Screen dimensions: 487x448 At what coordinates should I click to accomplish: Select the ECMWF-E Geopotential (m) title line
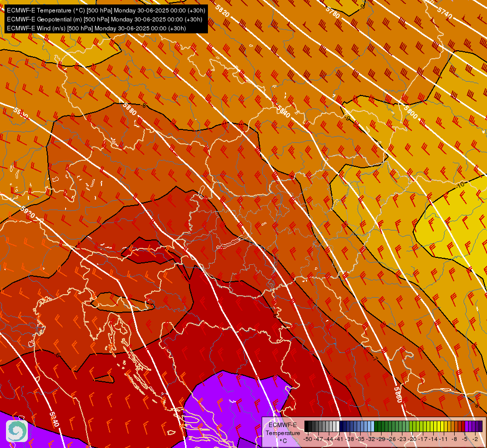click(104, 19)
